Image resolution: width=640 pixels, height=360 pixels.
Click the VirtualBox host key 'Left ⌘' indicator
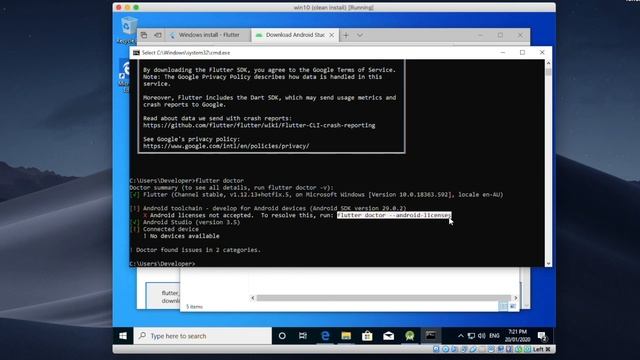[542, 349]
